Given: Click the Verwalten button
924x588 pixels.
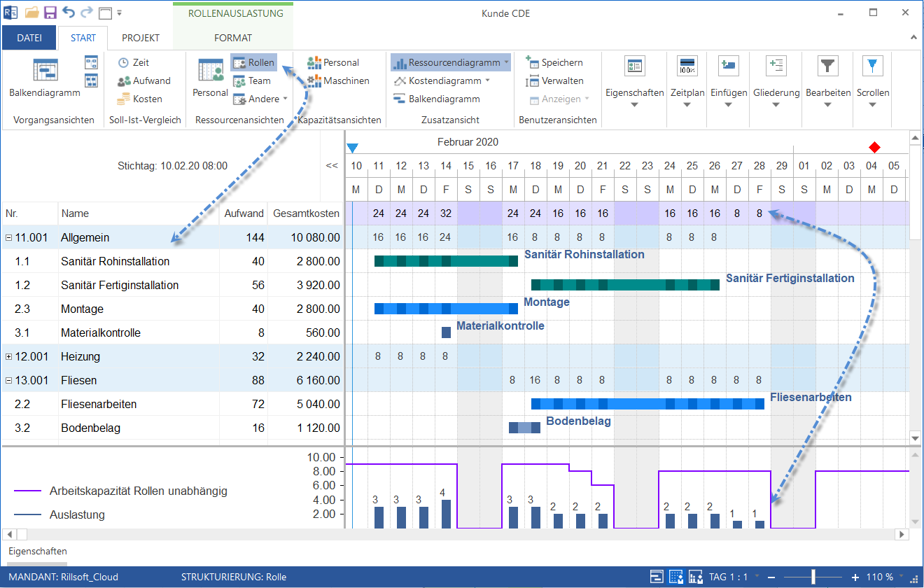Looking at the screenshot, I should (x=554, y=80).
